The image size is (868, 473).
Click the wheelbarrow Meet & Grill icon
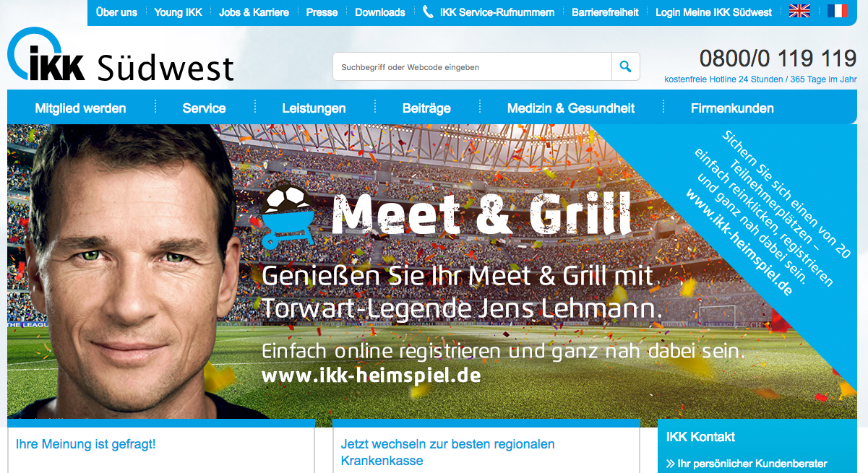287,217
